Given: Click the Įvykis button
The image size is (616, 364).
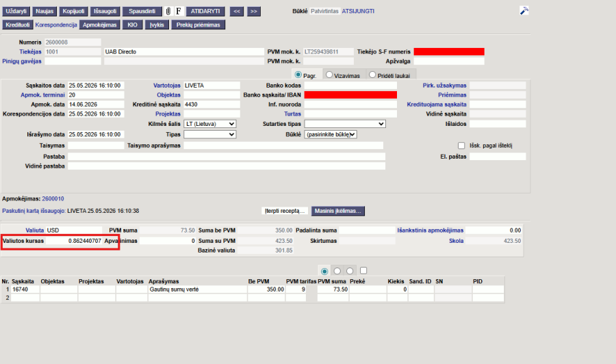Looking at the screenshot, I should (157, 25).
